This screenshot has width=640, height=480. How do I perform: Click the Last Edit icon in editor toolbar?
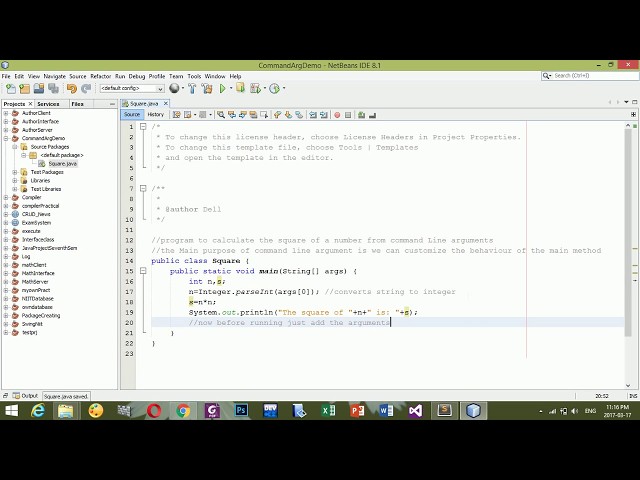tap(176, 115)
